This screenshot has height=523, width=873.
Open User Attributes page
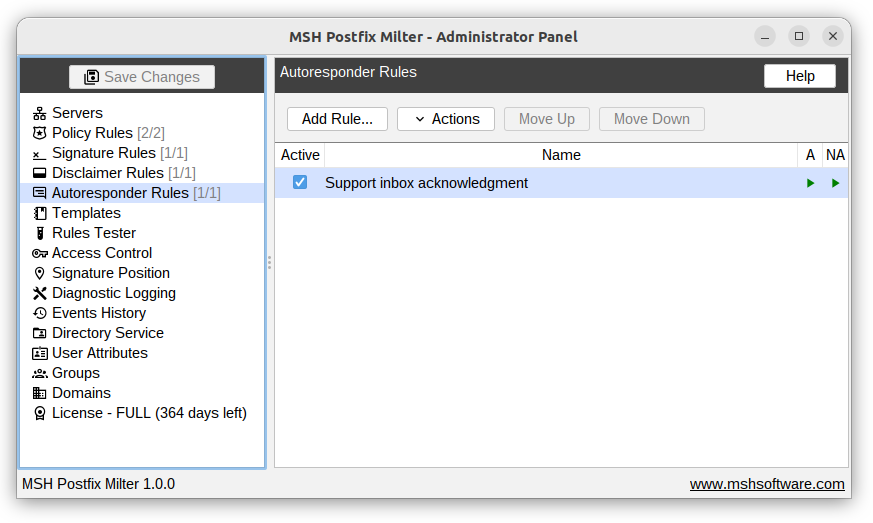tap(100, 354)
